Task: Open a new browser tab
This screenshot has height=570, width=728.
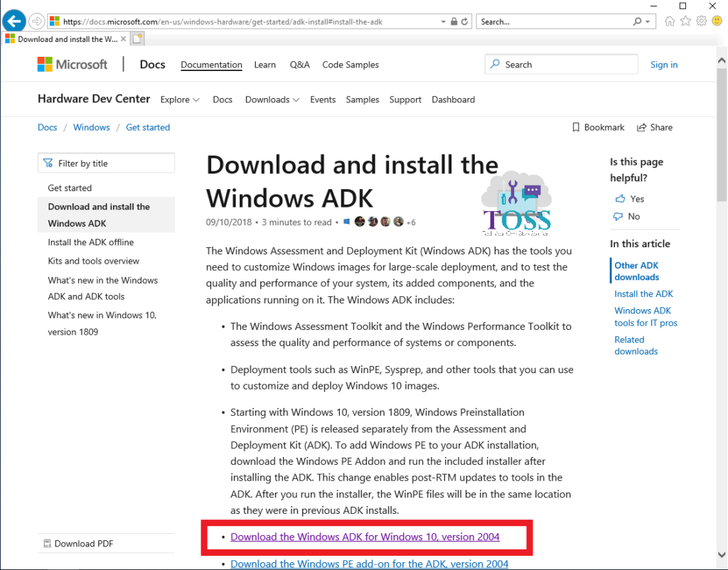Action: (x=137, y=38)
